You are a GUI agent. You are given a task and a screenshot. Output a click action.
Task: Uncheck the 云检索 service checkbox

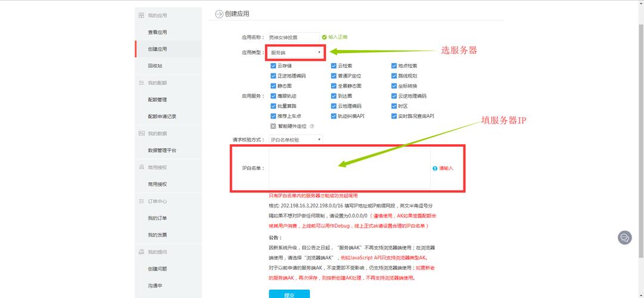334,66
